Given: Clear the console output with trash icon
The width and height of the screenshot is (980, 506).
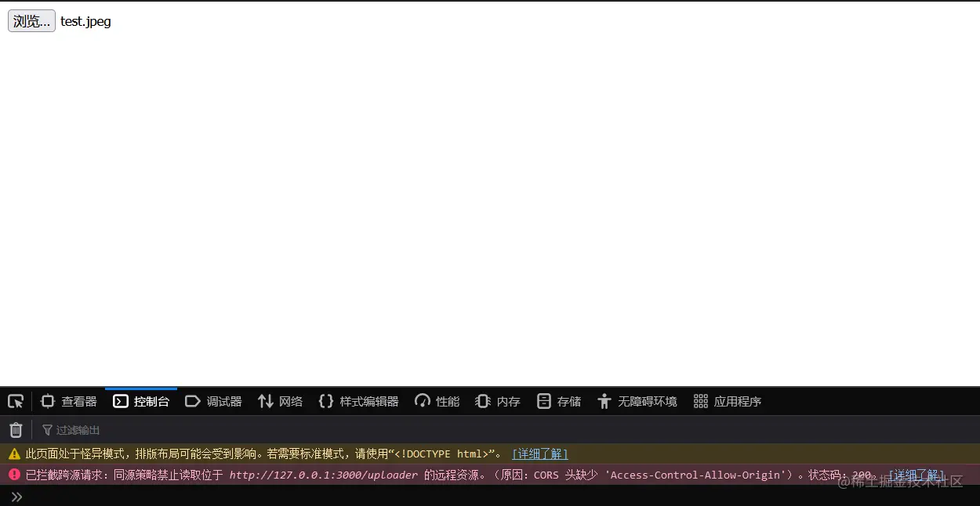Looking at the screenshot, I should click(x=15, y=429).
